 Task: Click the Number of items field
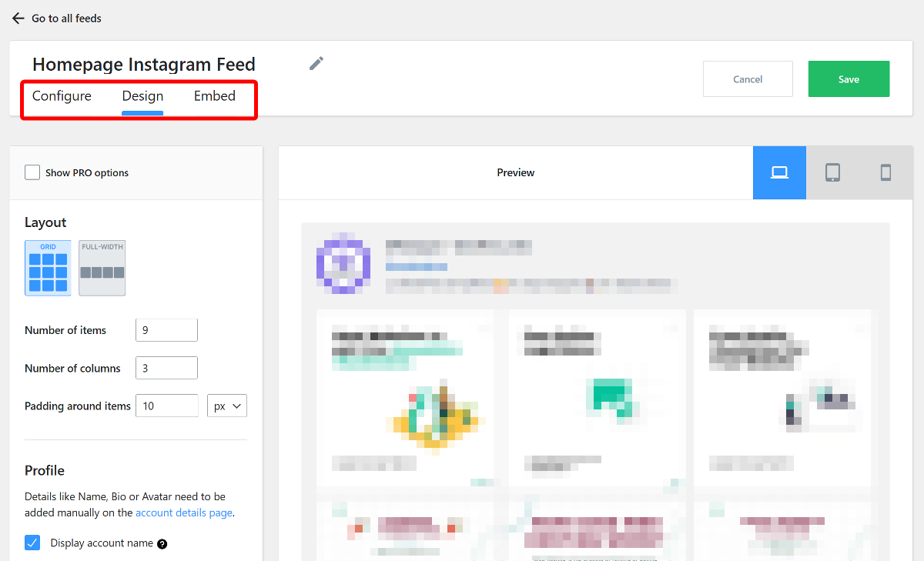(x=166, y=330)
